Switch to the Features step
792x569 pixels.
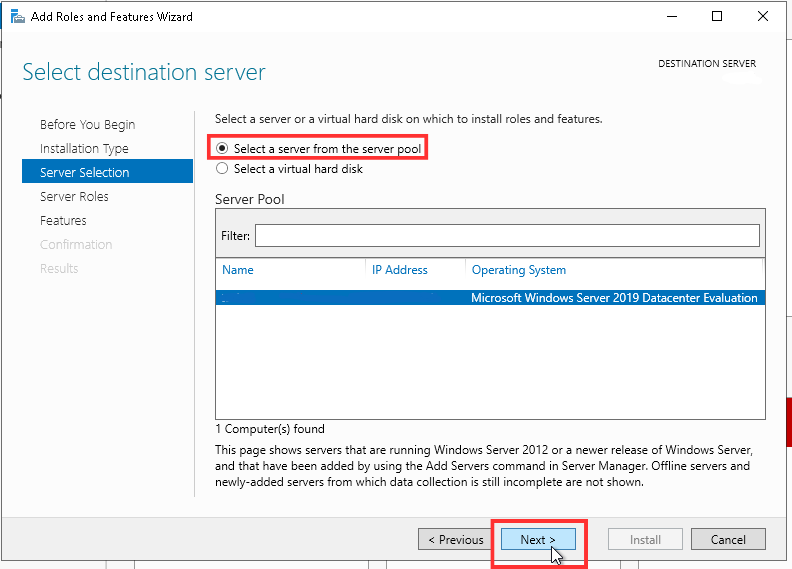click(63, 221)
